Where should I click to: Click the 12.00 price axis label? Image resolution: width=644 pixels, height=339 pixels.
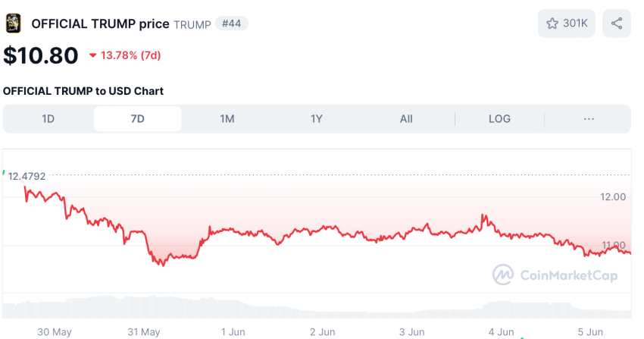tap(612, 197)
